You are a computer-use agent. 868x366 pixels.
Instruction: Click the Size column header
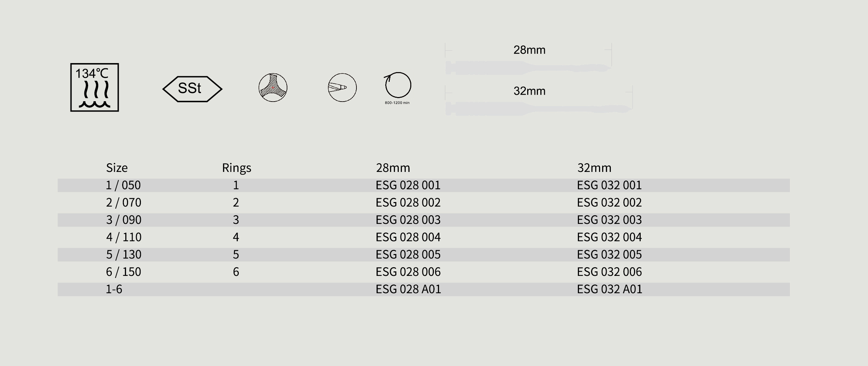coord(117,168)
